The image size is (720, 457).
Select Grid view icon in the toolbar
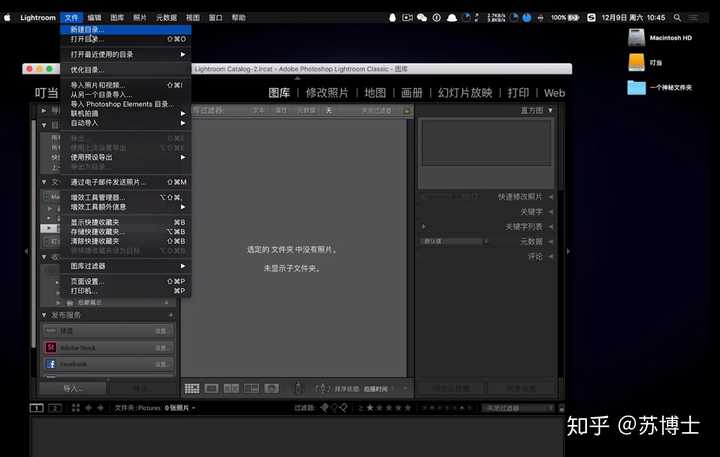point(192,389)
